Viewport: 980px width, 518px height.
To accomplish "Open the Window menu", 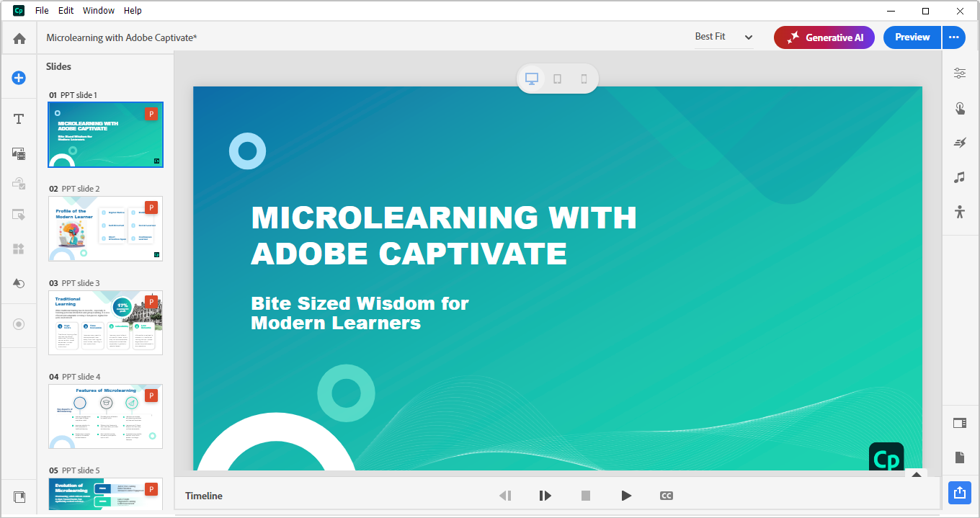I will click(99, 10).
